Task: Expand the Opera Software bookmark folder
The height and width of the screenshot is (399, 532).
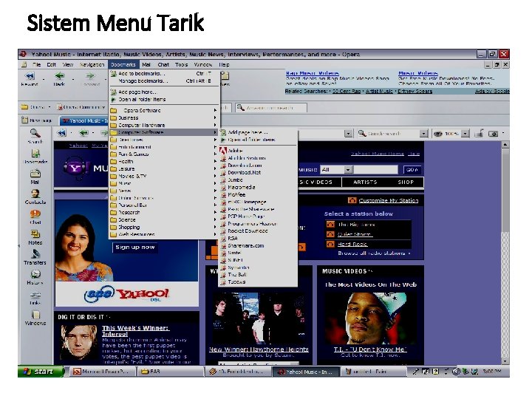Action: click(163, 110)
